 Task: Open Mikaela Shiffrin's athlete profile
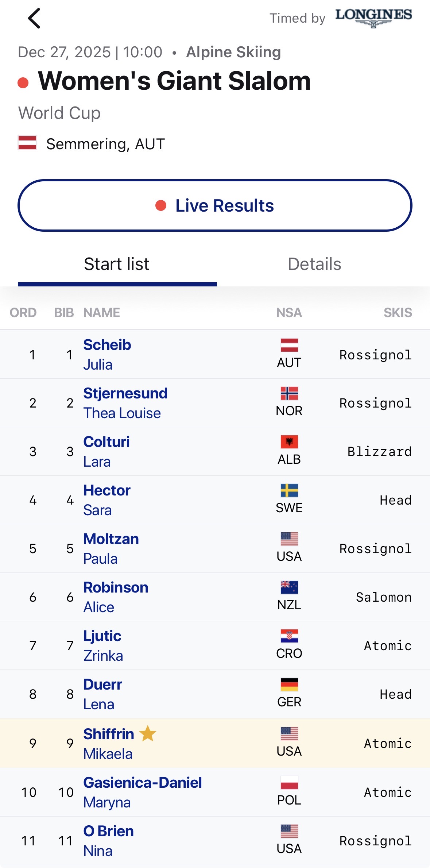point(108,744)
